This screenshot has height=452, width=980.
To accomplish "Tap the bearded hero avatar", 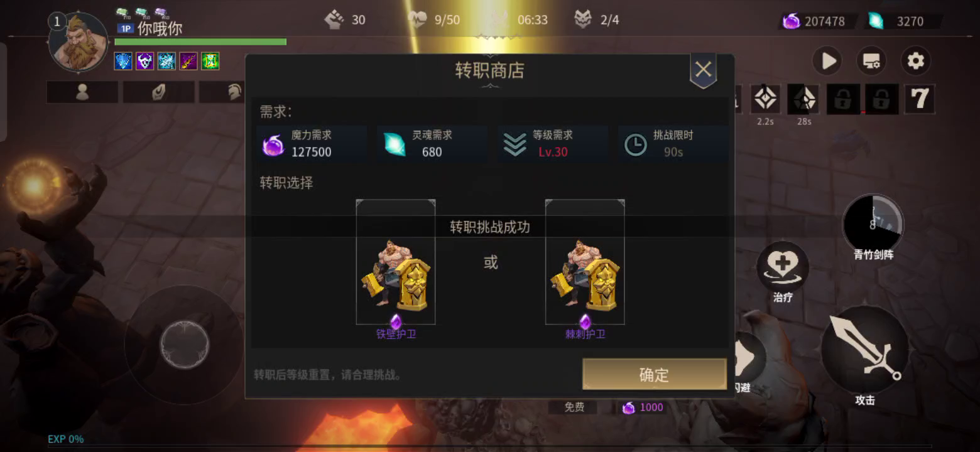I will coord(79,42).
